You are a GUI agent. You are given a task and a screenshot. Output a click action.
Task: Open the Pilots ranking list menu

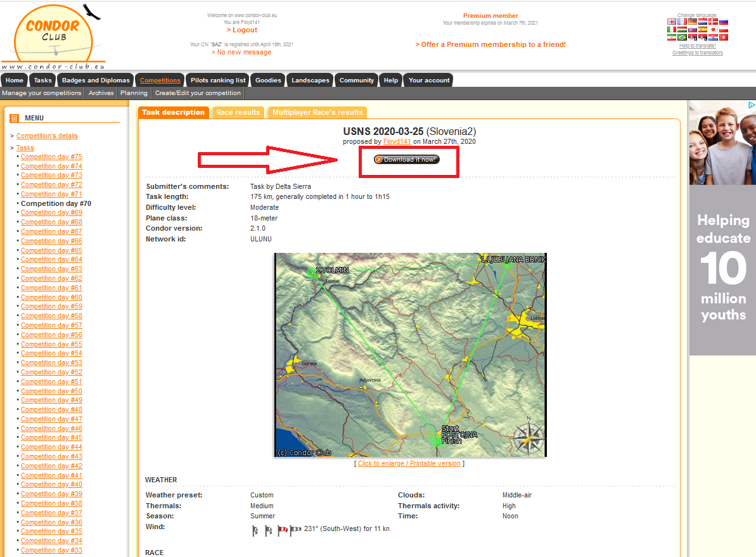point(217,80)
